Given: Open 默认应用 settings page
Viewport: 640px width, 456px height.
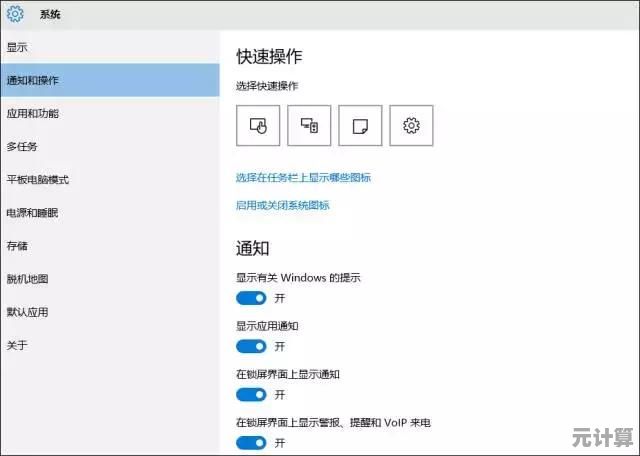Looking at the screenshot, I should pos(27,312).
